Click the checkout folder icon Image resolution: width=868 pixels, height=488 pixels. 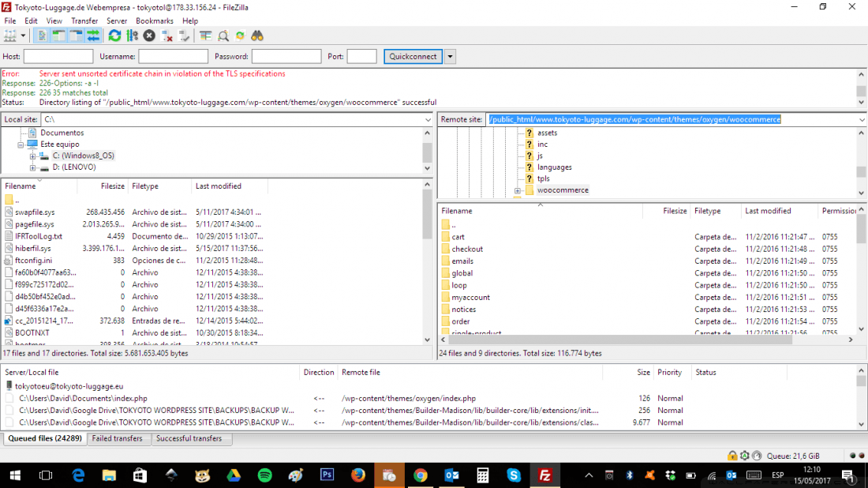(446, 250)
